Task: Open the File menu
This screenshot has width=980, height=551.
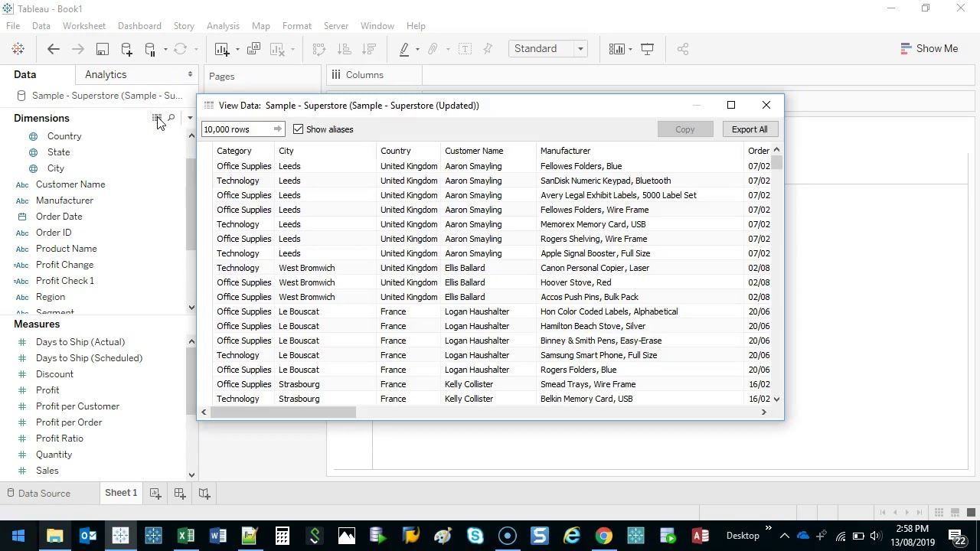Action: [13, 26]
